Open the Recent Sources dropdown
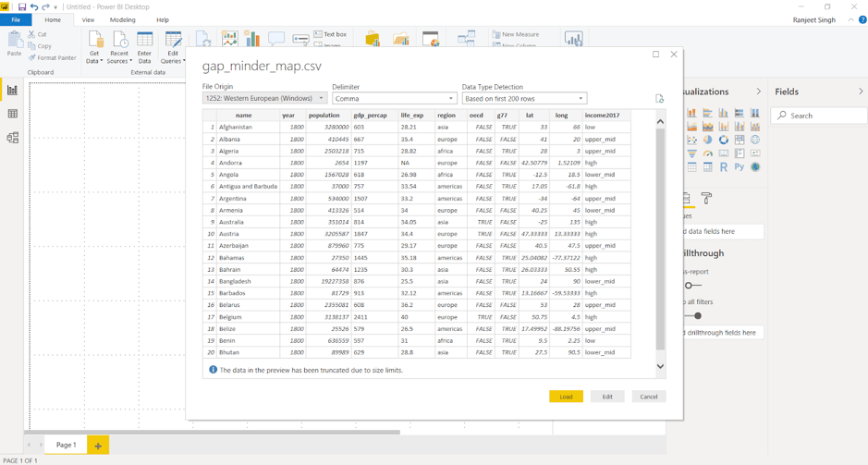The height and width of the screenshot is (465, 868). pos(119,47)
